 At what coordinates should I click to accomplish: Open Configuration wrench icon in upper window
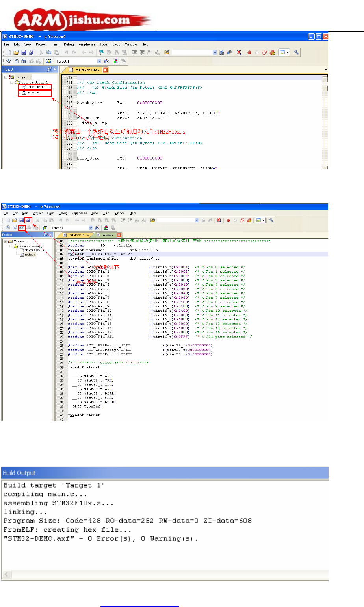click(x=296, y=52)
